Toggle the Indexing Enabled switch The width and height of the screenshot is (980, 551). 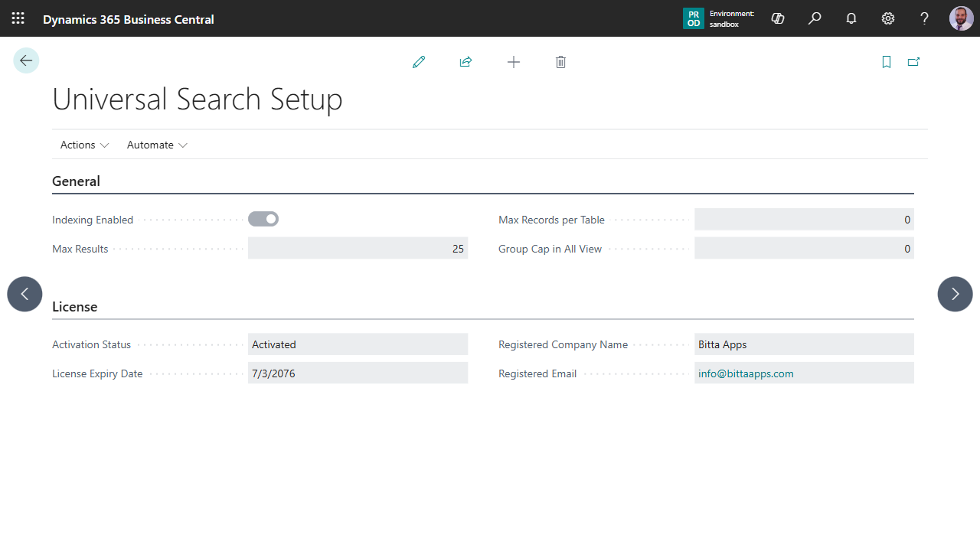(263, 219)
